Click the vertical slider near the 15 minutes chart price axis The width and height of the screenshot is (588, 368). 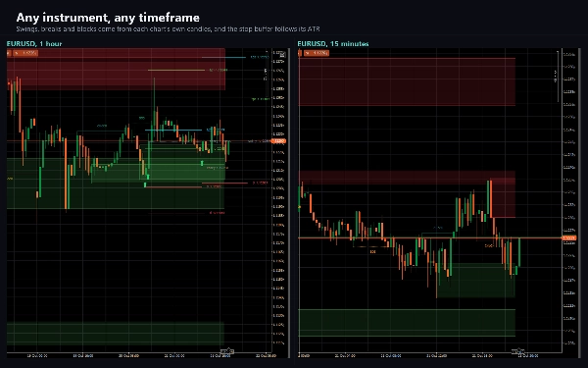point(558,77)
